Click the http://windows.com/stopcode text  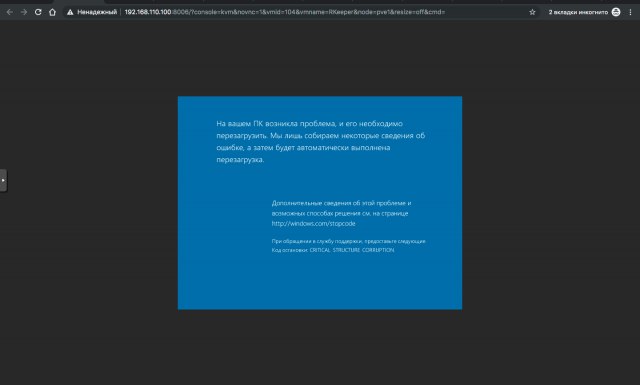pos(313,223)
